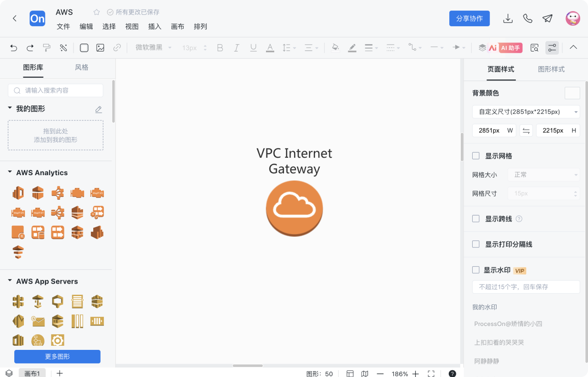Click the fullscreen icon in status bar
This screenshot has height=377, width=588.
431,374
